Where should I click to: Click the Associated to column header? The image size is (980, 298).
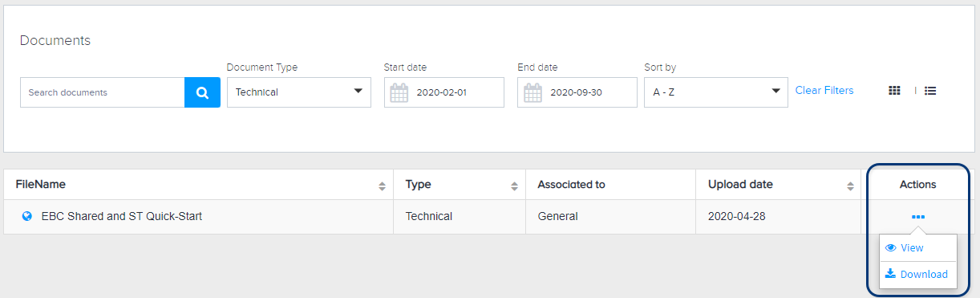point(571,185)
